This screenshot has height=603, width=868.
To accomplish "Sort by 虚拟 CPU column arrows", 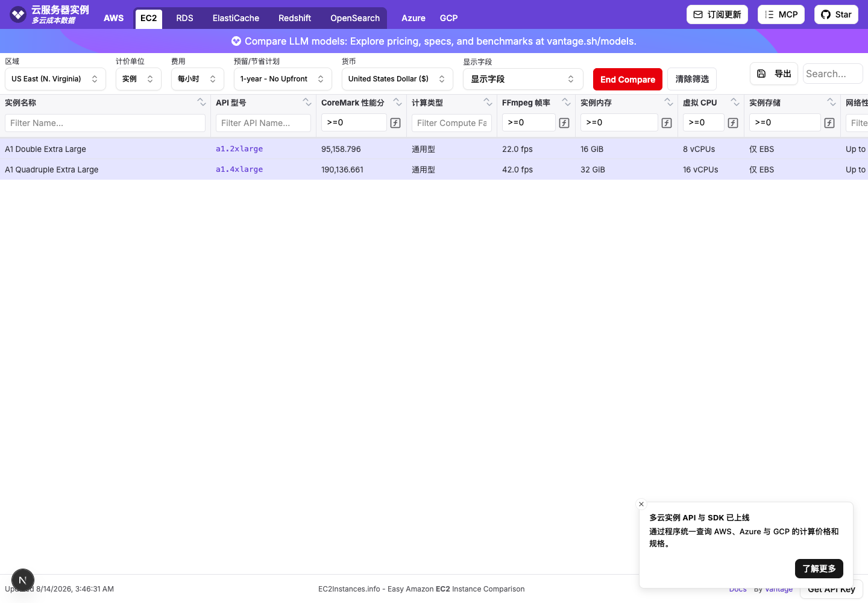I will pos(735,103).
